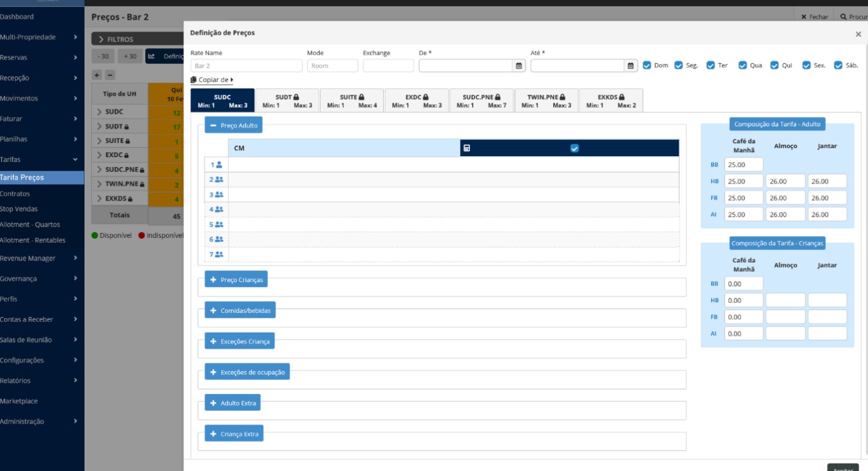Expand the Preço Crianças section
Image resolution: width=868 pixels, height=471 pixels.
(236, 279)
